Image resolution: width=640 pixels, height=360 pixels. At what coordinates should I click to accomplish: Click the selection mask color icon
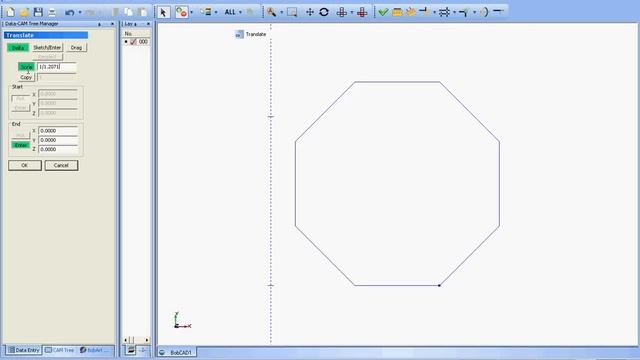coord(206,12)
